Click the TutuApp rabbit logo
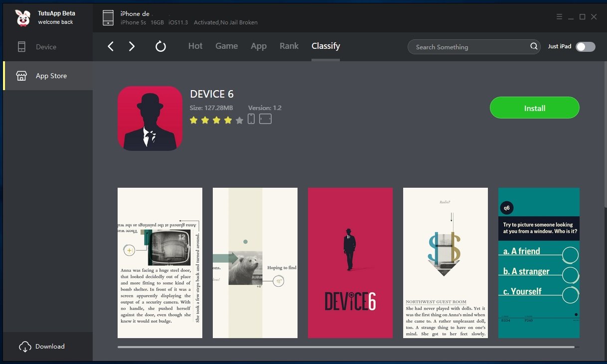 pos(23,18)
